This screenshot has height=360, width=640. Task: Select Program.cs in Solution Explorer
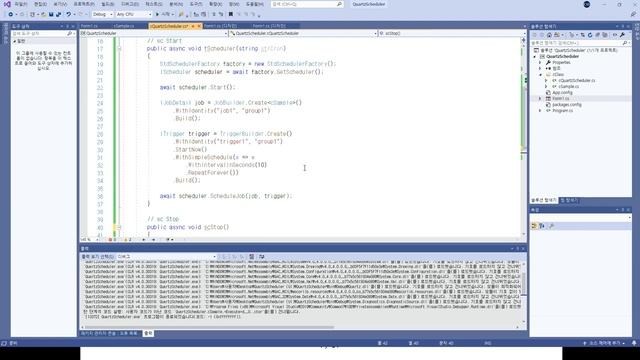point(562,111)
